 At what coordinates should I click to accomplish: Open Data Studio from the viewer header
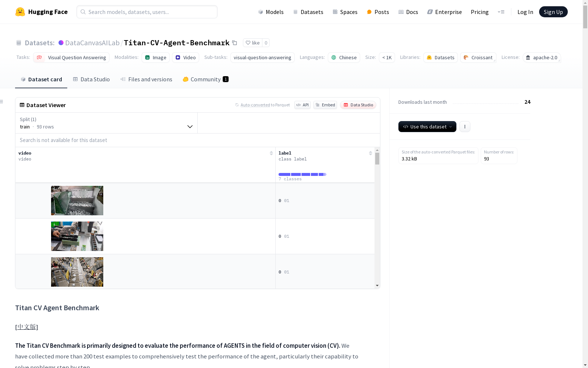[x=358, y=105]
